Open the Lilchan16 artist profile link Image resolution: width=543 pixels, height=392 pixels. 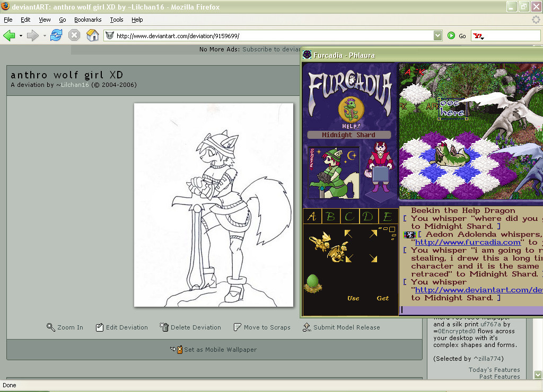[x=75, y=85]
